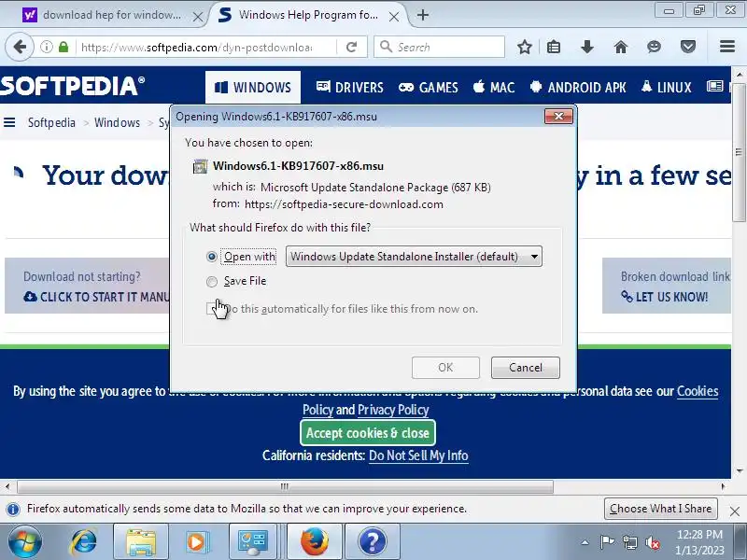Save page to Pocket icon
747x560 pixels.
[x=687, y=47]
